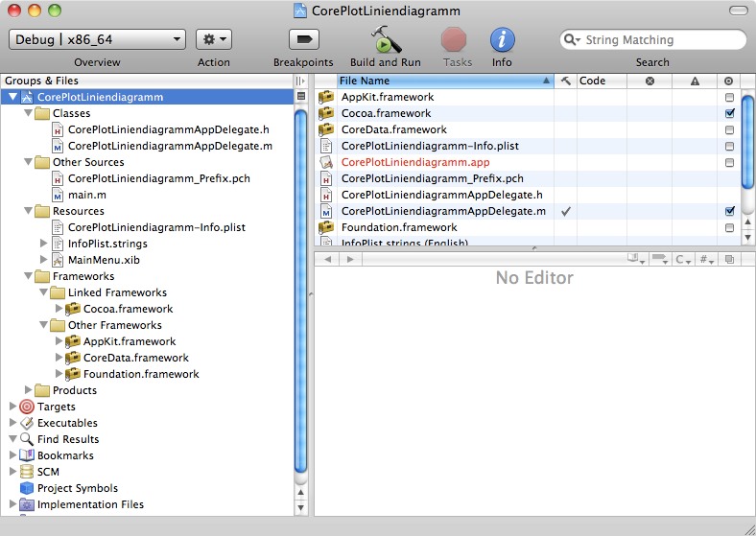Open the Info inspector icon

[x=502, y=40]
